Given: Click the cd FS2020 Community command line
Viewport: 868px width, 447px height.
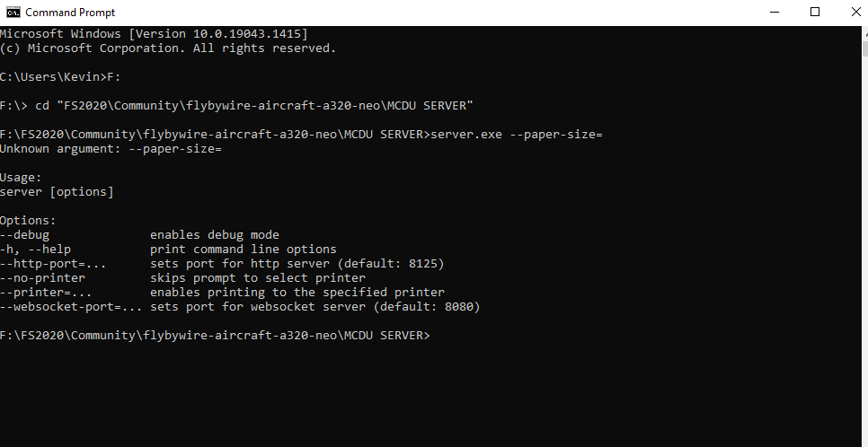Looking at the screenshot, I should point(236,106).
